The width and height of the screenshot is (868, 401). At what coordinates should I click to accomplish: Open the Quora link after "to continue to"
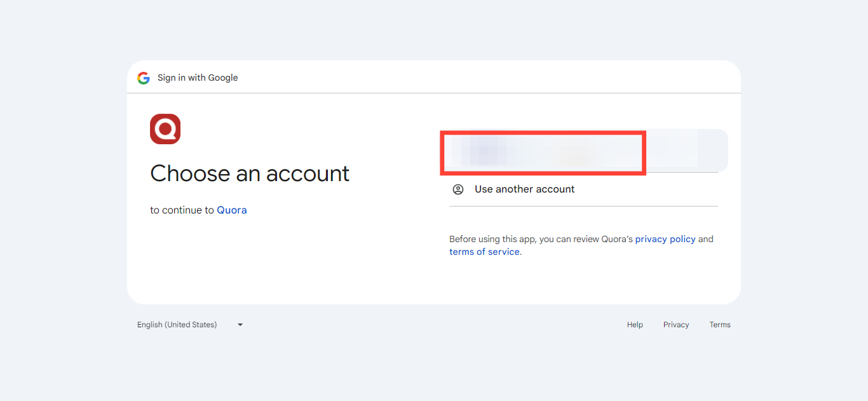pyautogui.click(x=232, y=210)
